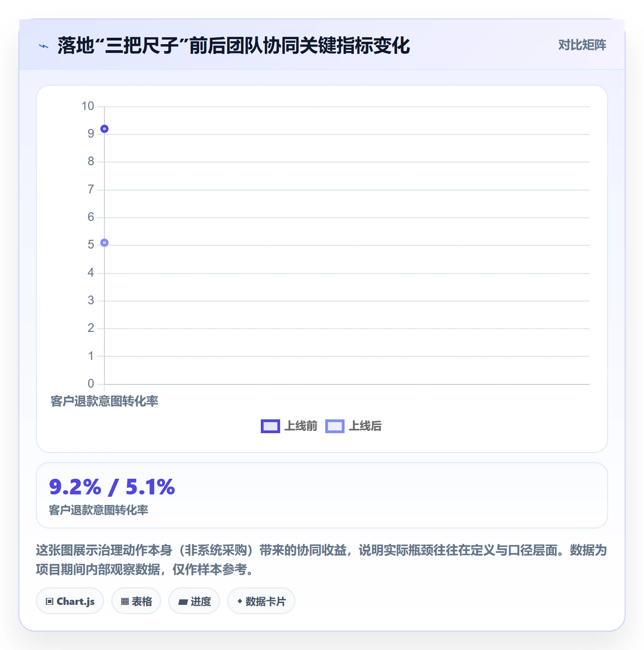
Task: Click the 表格 tag
Action: (x=136, y=601)
